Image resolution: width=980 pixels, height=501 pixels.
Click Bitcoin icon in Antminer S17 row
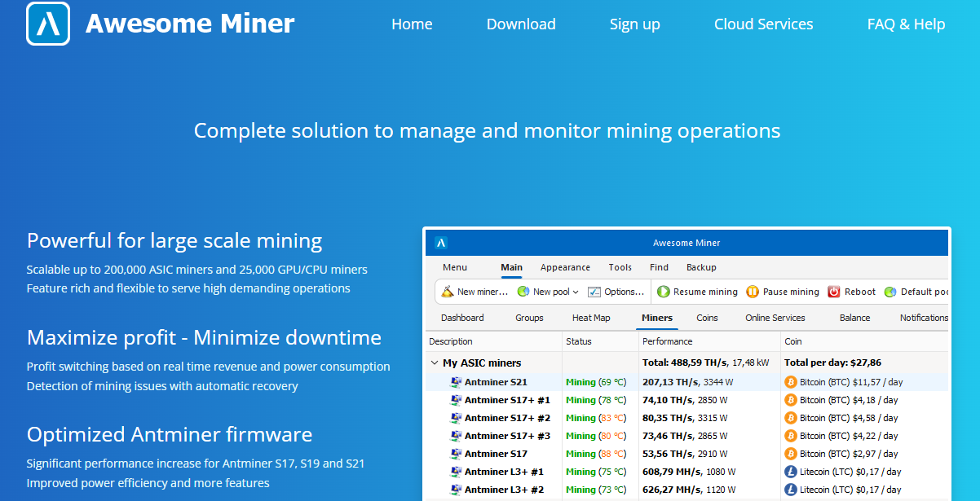coord(790,454)
